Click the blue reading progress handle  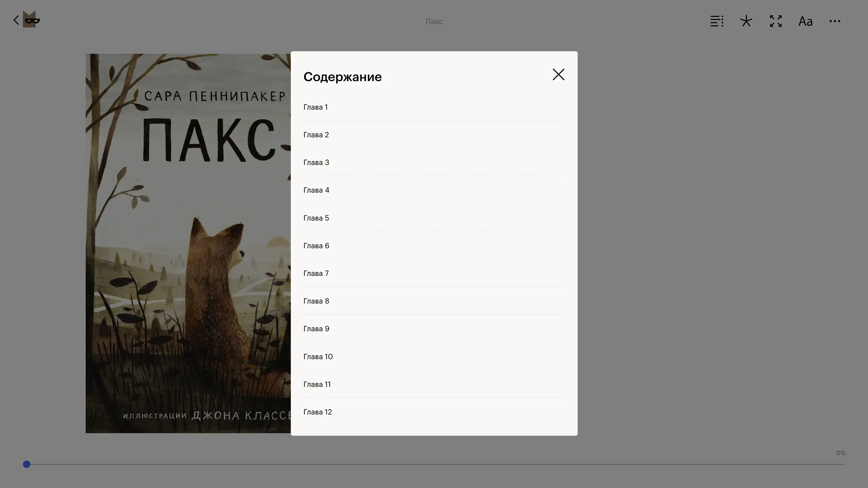[x=27, y=465]
